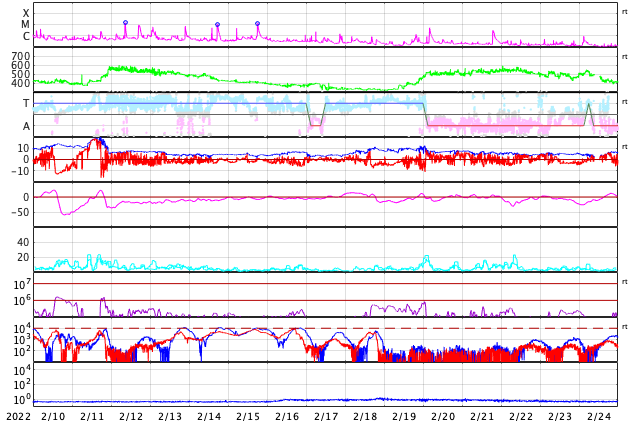This screenshot has width=634, height=424.
Task: Select the "2/17" date label
Action: (326, 416)
